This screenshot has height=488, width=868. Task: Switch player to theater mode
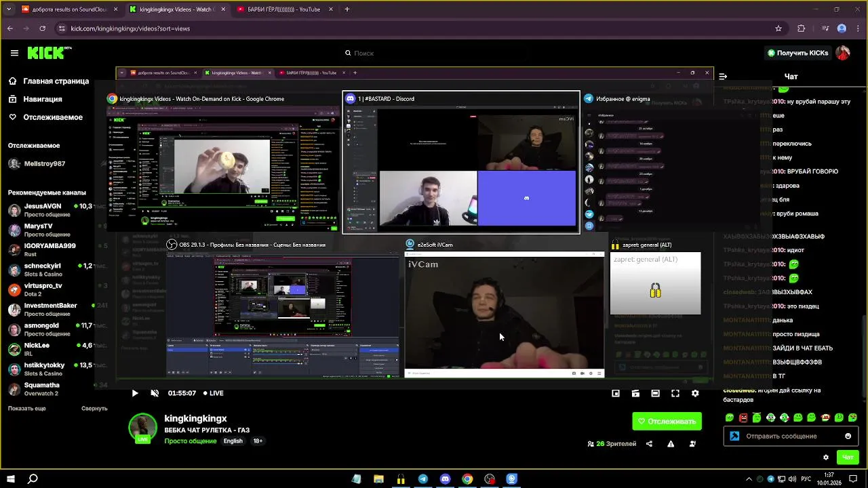click(x=655, y=393)
